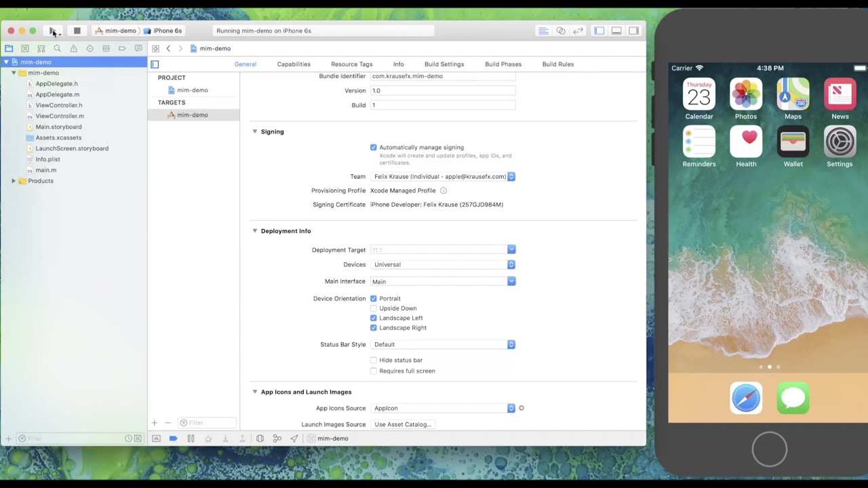Switch to the Resource Tags tab
Image resolution: width=868 pixels, height=488 pixels.
tap(352, 64)
